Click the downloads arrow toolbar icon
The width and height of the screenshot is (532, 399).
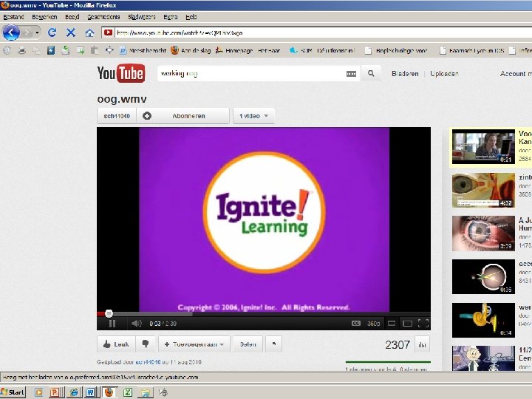point(66,50)
